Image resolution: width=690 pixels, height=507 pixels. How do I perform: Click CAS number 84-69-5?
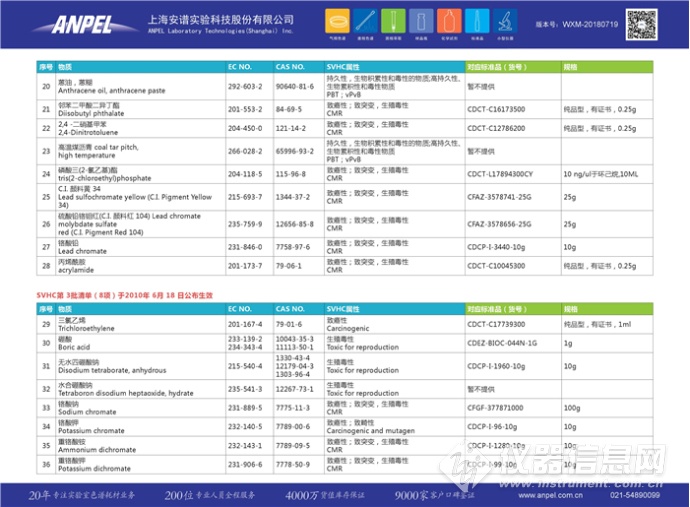point(289,109)
